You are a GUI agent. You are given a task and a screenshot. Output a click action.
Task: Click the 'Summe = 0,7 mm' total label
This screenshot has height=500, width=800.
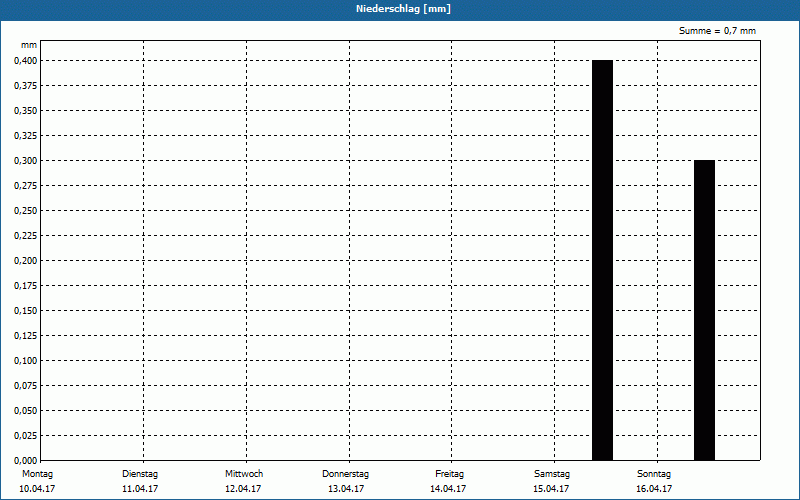[717, 31]
